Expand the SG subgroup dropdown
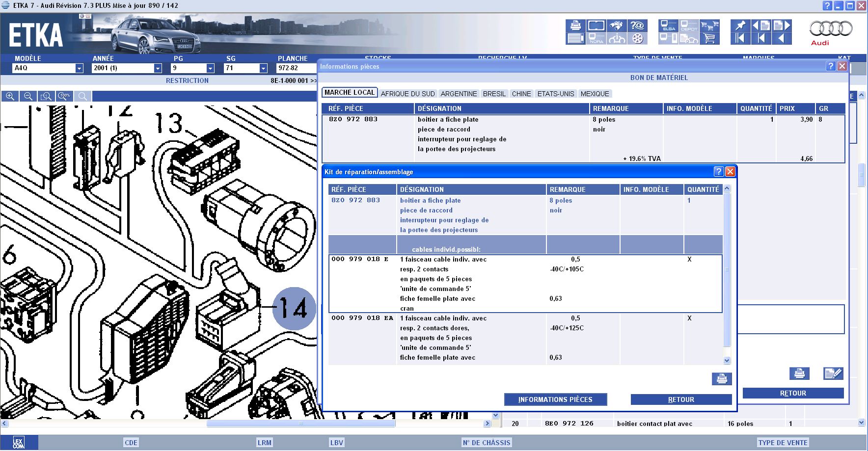This screenshot has width=868, height=451. coord(263,68)
